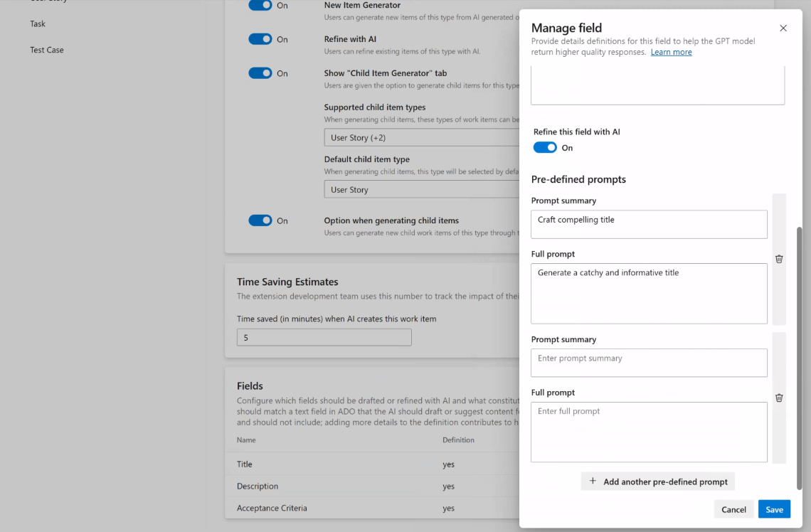The image size is (811, 532).
Task: Disable the 'Refine with AI' switch
Action: (260, 39)
